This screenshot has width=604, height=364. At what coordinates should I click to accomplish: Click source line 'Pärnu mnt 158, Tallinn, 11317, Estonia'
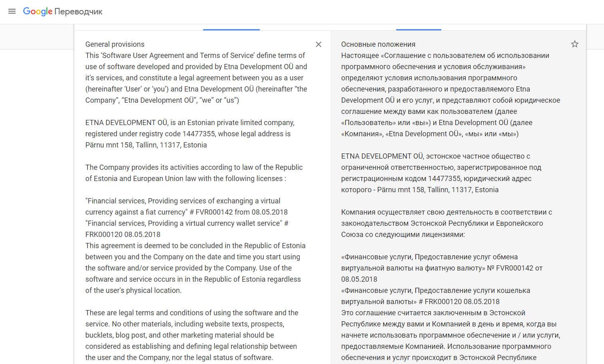[146, 145]
